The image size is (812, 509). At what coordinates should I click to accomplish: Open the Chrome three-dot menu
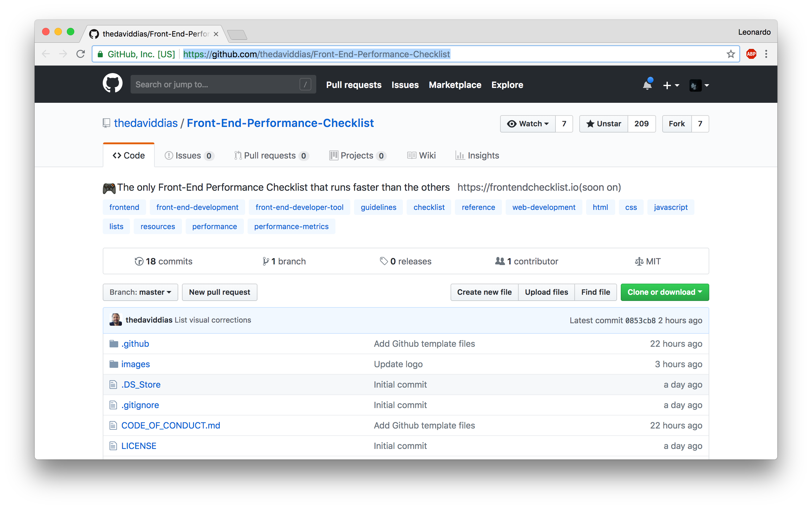(766, 54)
